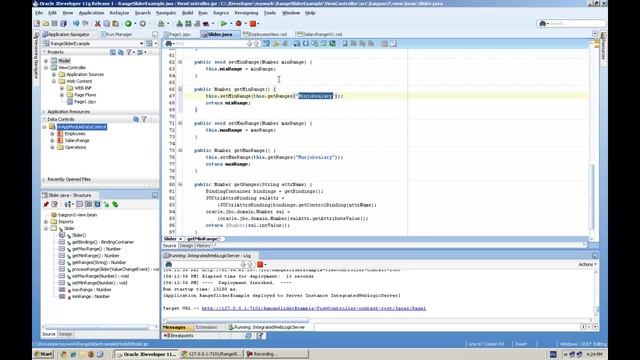Expand the Employees data control node
640x360 pixels.
(x=52, y=134)
